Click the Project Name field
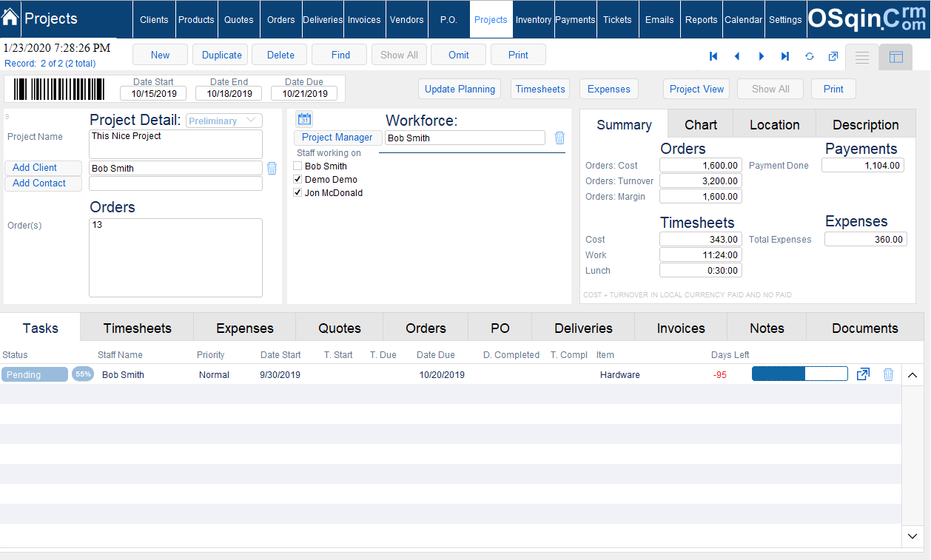Image resolution: width=931 pixels, height=560 pixels. 175,144
